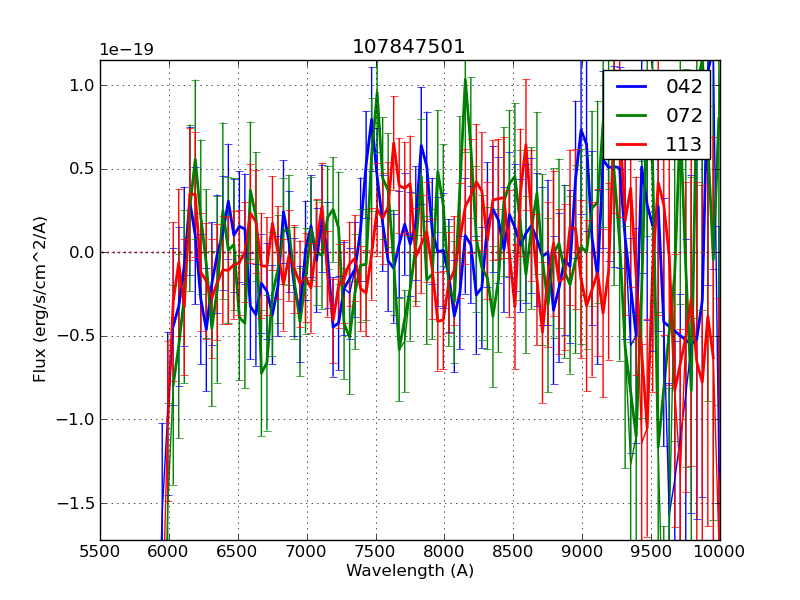Viewport: 800px width, 600px height.
Task: Click the 9000 x-axis tick label
Action: coord(582,550)
